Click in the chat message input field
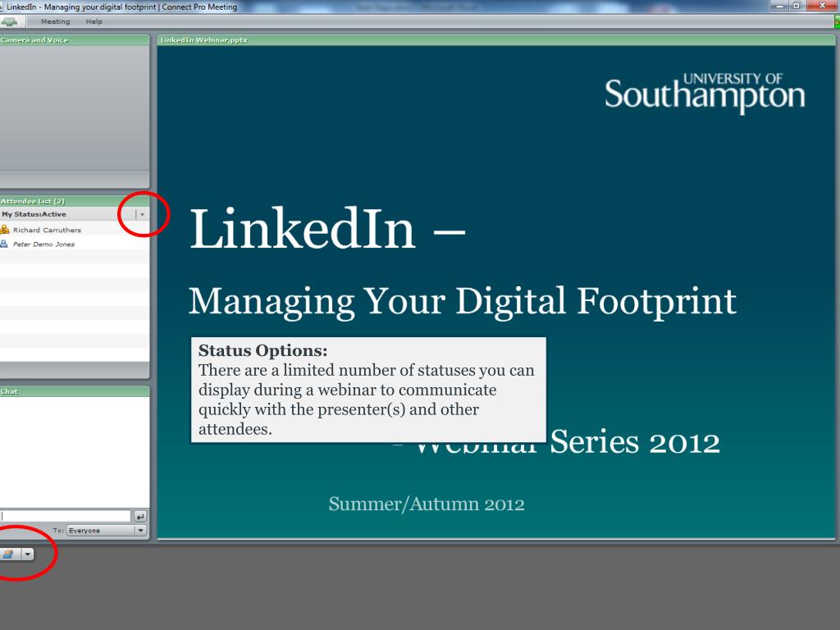Screen dimensions: 840x630 (x=66, y=516)
